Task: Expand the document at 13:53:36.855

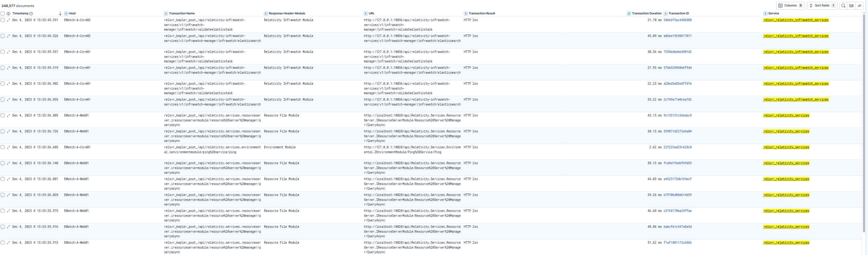Action: coord(9,99)
